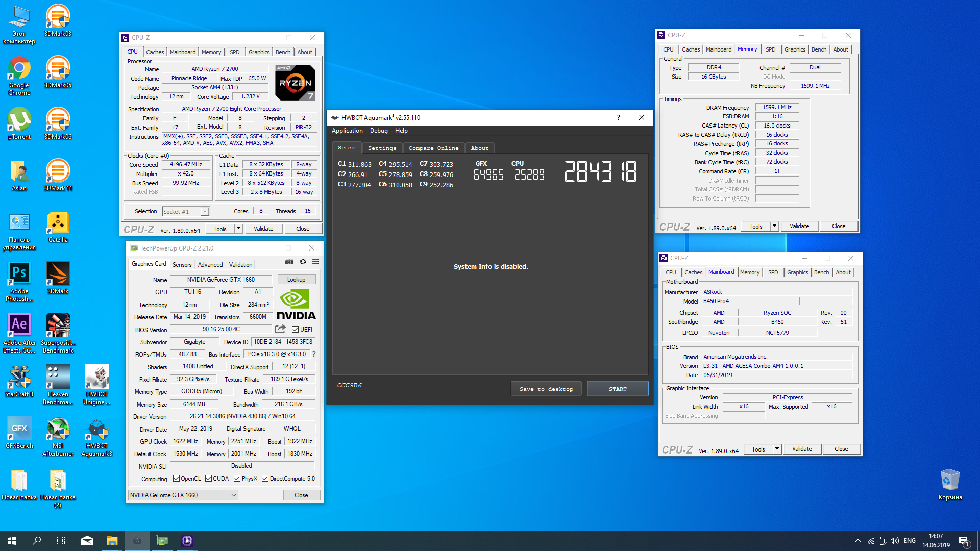This screenshot has height=551, width=980.
Task: Click the ENG language indicator
Action: [x=910, y=541]
